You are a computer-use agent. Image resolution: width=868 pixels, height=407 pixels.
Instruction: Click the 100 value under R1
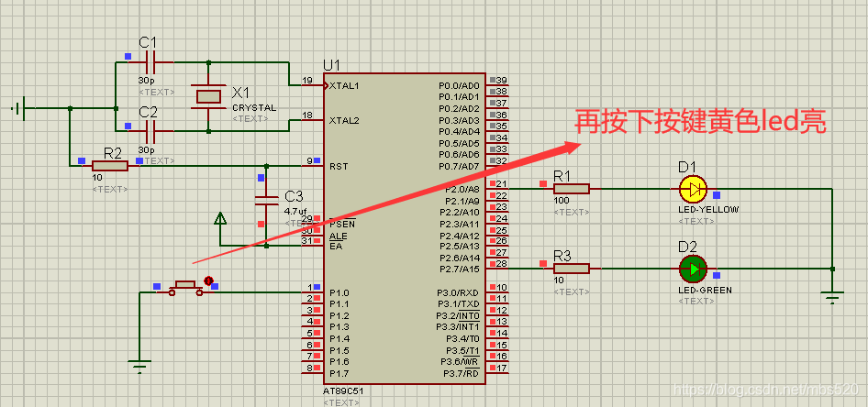coord(561,200)
